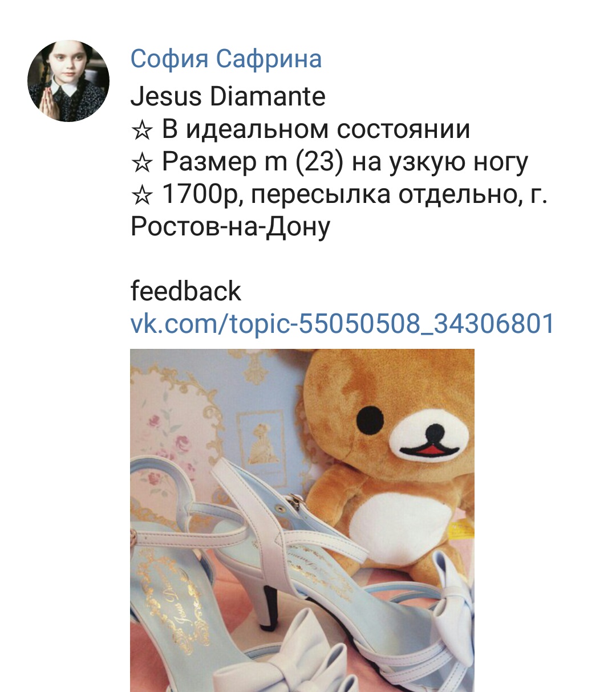Tap the star before Размер m (23)
This screenshot has width=616, height=692.
pyautogui.click(x=141, y=163)
